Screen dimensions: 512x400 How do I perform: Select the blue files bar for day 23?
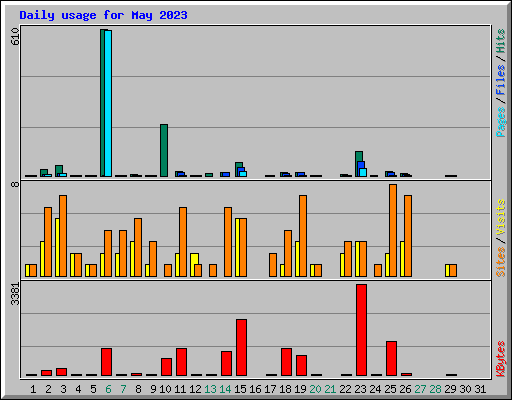click(361, 165)
